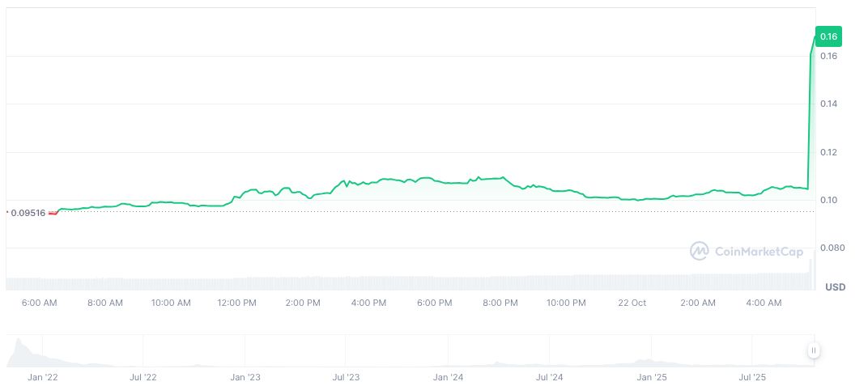Screen dimensions: 868x386
Task: Jump to Jan '25 in the navigator
Action: point(651,377)
